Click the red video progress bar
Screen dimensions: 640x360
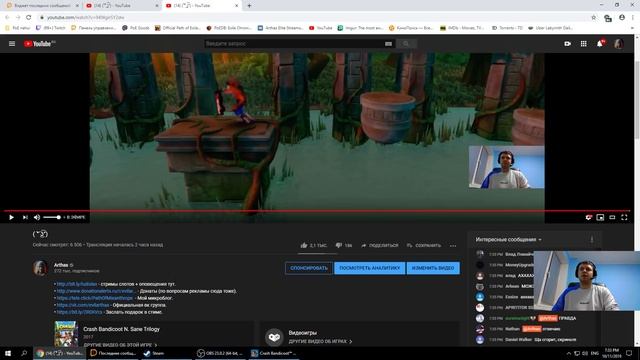pyautogui.click(x=318, y=211)
